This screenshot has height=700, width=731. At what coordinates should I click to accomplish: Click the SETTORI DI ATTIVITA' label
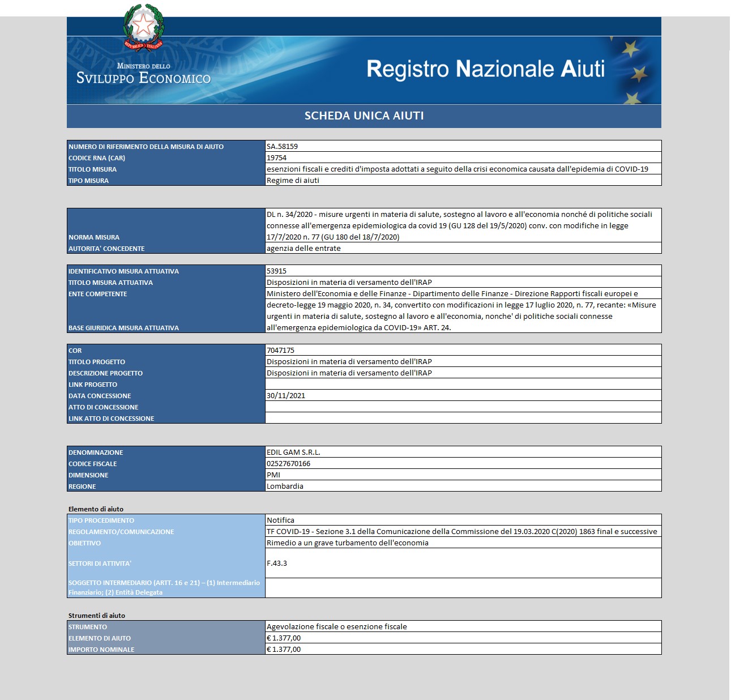coord(100,564)
